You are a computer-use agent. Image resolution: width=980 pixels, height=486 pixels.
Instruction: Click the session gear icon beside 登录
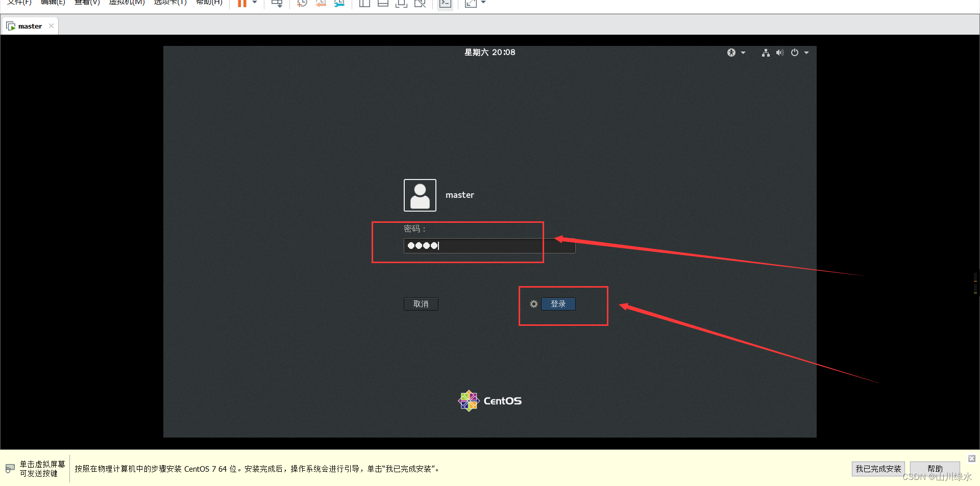533,304
